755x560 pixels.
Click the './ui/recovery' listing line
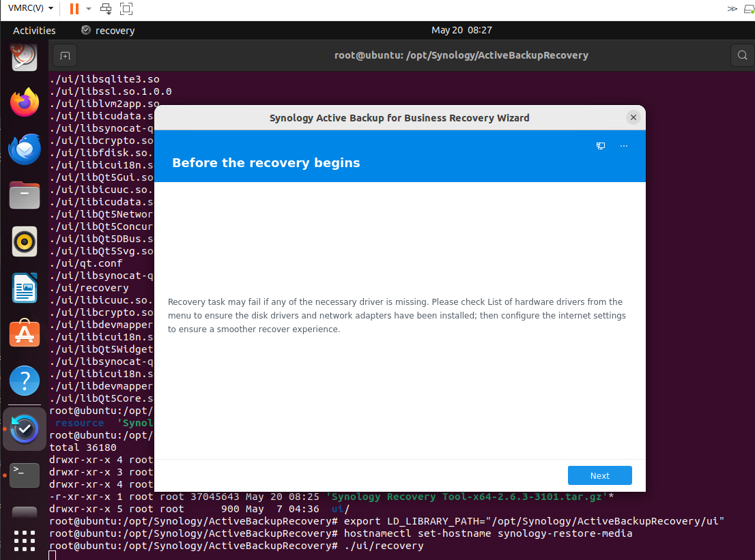[89, 288]
